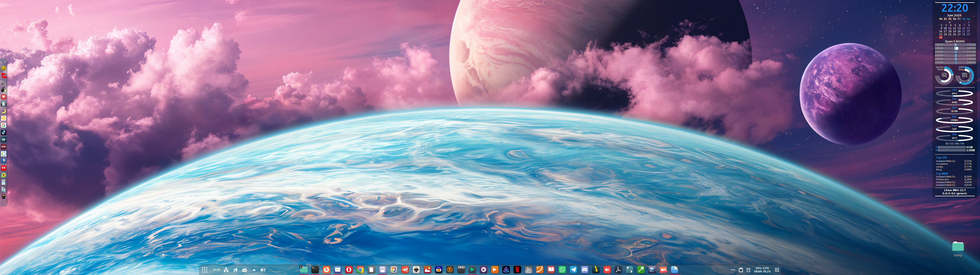This screenshot has height=275, width=980.
Task: Open the sound volume applet
Action: [x=263, y=270]
